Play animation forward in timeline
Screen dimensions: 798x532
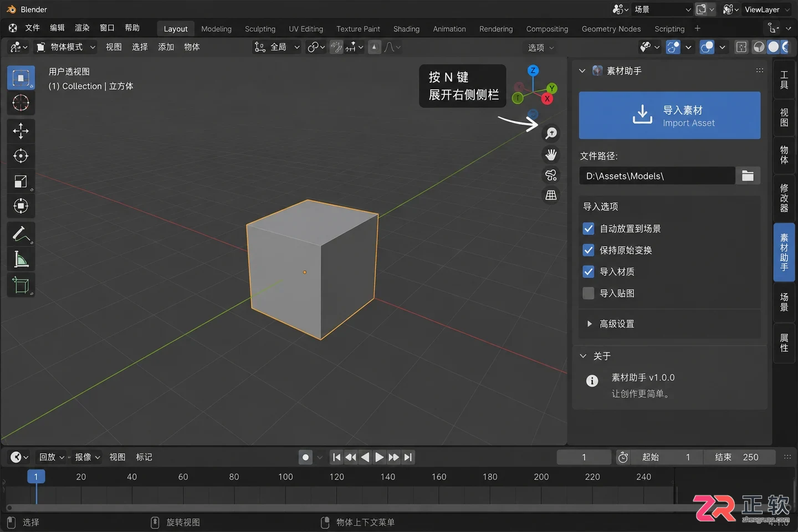pos(380,457)
